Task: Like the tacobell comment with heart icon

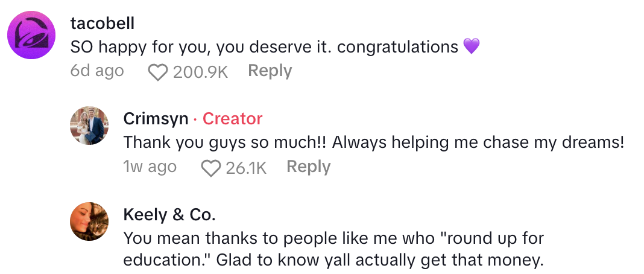Action: pyautogui.click(x=158, y=73)
